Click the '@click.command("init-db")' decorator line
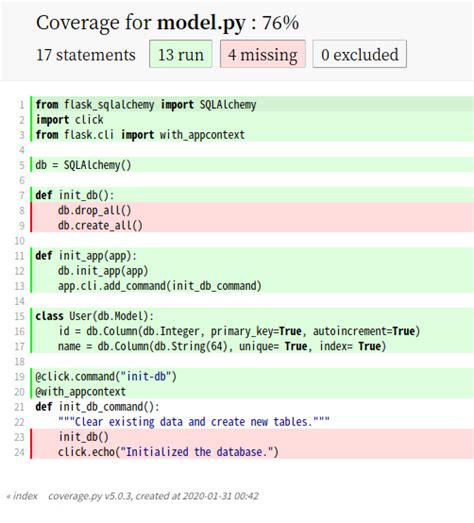 point(252,376)
